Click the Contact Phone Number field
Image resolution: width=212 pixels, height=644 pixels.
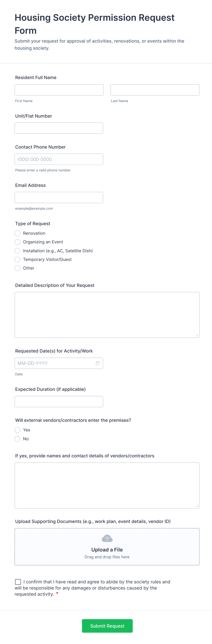(59, 159)
